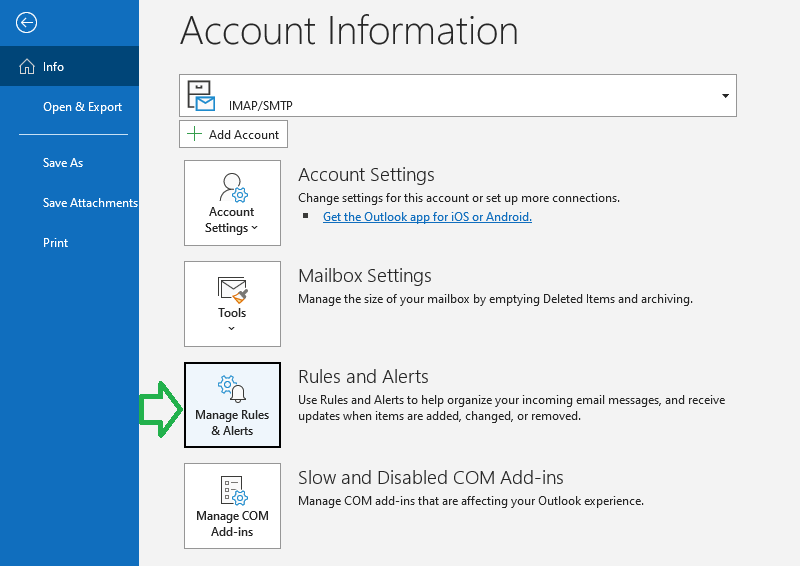Click the back arrow icon

tap(26, 22)
